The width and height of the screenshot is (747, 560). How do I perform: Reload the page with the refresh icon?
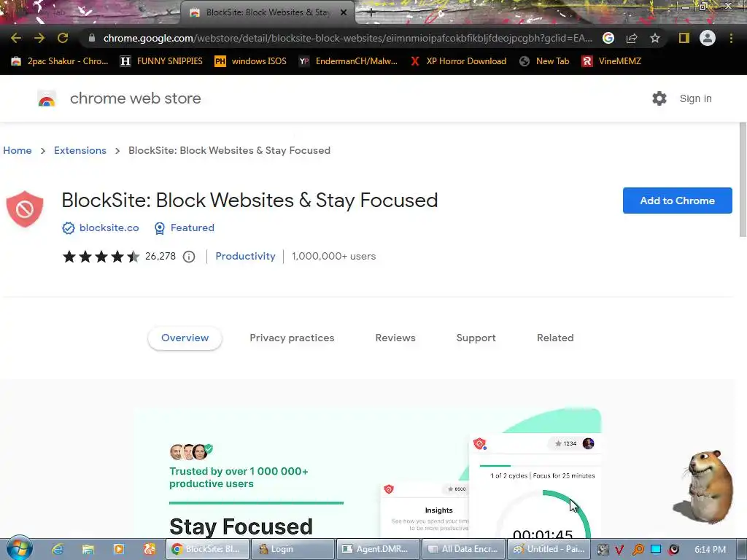[x=63, y=38]
